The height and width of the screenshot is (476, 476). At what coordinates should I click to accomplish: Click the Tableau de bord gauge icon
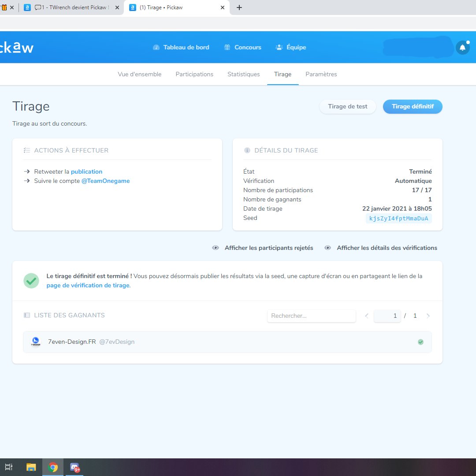coord(156,47)
